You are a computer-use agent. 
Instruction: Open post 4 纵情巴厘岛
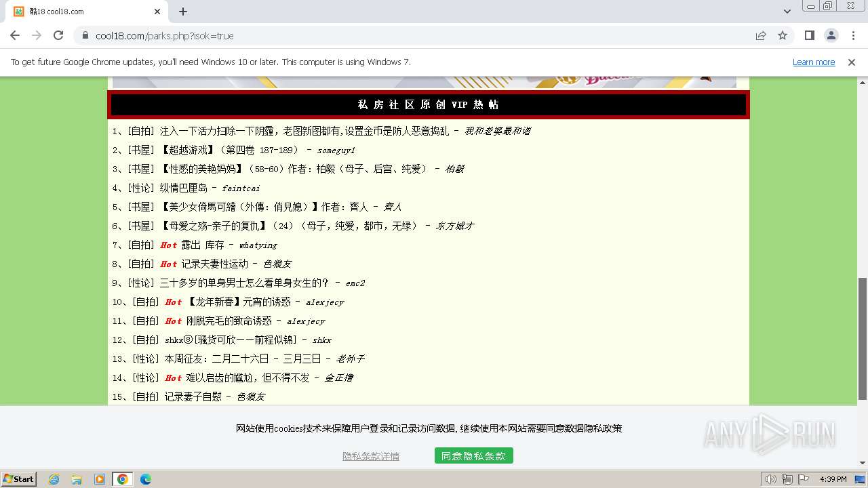click(x=183, y=188)
